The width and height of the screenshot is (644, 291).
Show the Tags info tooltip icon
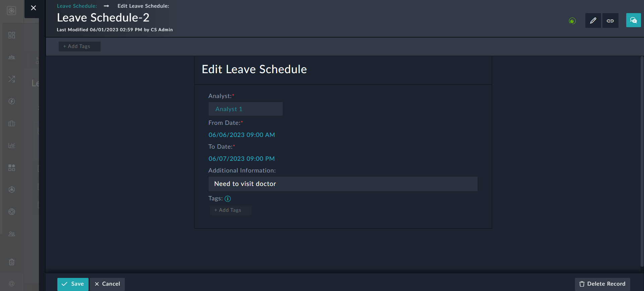[228, 199]
